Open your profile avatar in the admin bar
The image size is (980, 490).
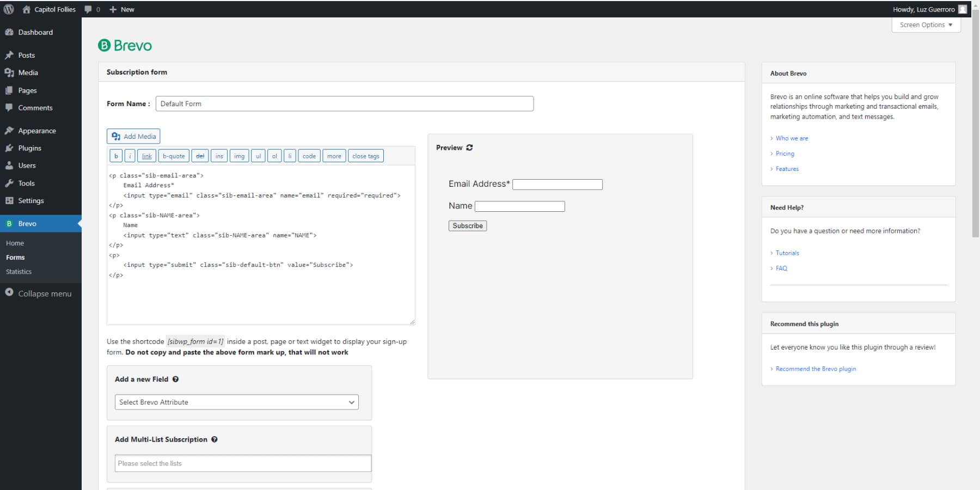[x=962, y=9]
